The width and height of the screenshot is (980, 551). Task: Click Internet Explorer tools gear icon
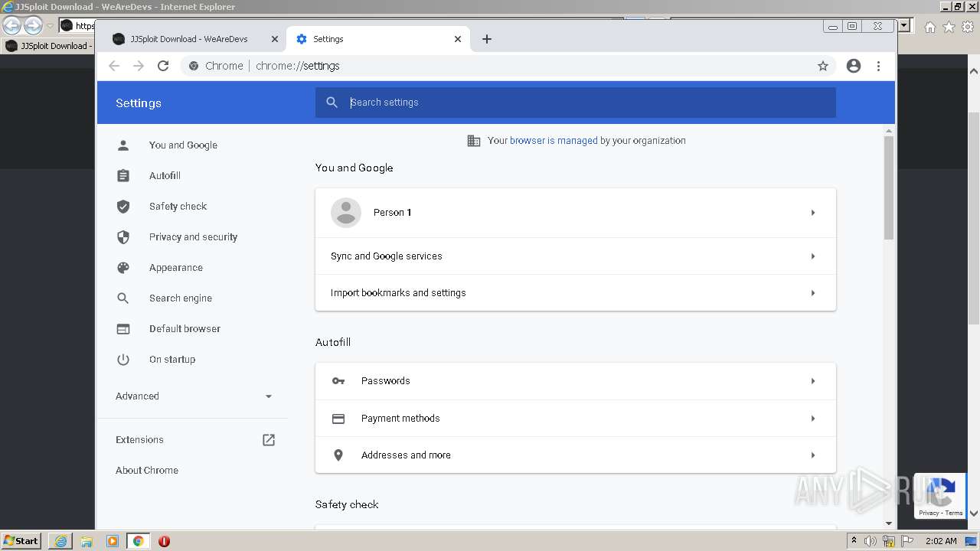coord(968,27)
